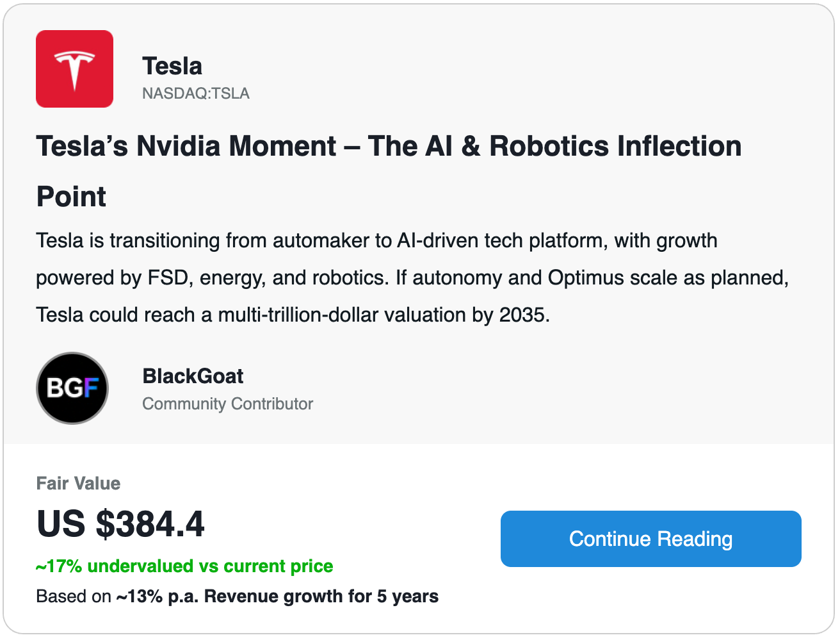This screenshot has height=642, width=840.
Task: Click the BlackGoat author name
Action: click(x=193, y=376)
